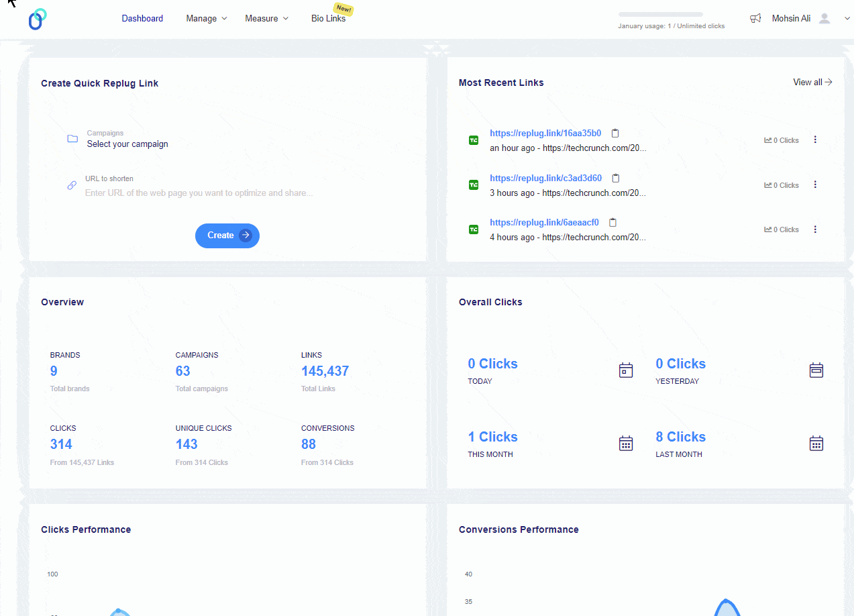This screenshot has width=854, height=616.
Task: Click the Mohsin Ali username
Action: [791, 19]
